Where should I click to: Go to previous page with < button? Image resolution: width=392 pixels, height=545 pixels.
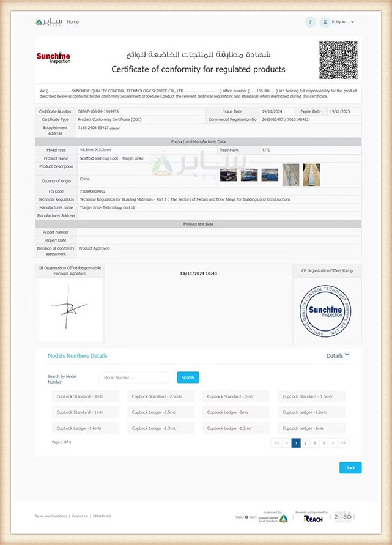tap(287, 443)
